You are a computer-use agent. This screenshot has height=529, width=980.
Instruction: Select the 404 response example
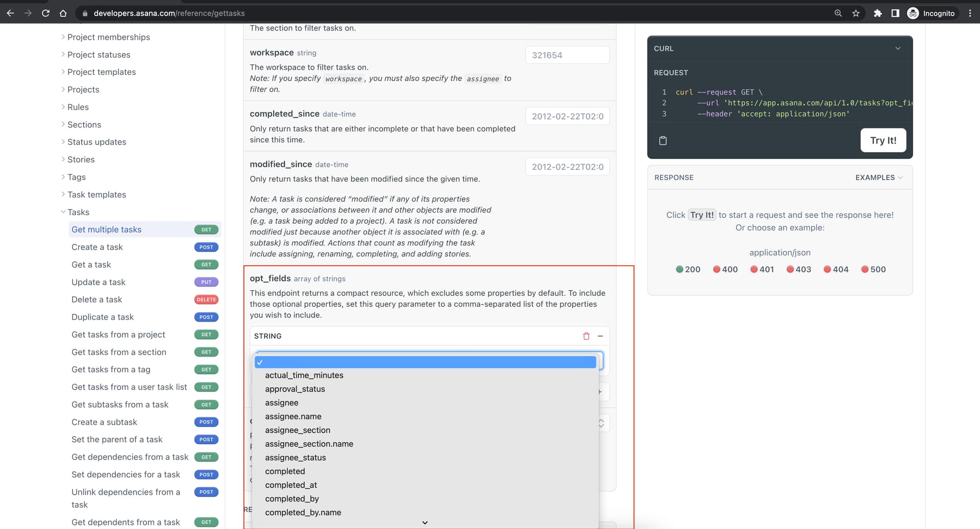coord(836,269)
